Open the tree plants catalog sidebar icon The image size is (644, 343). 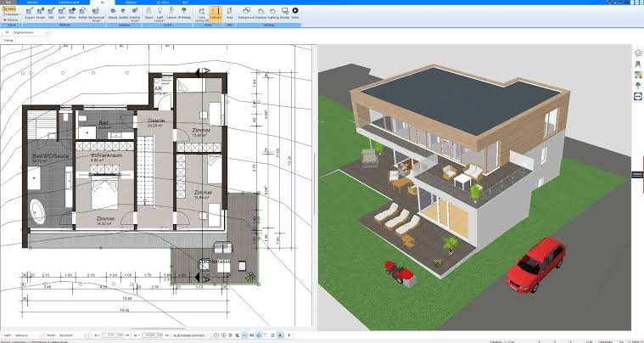[x=638, y=86]
